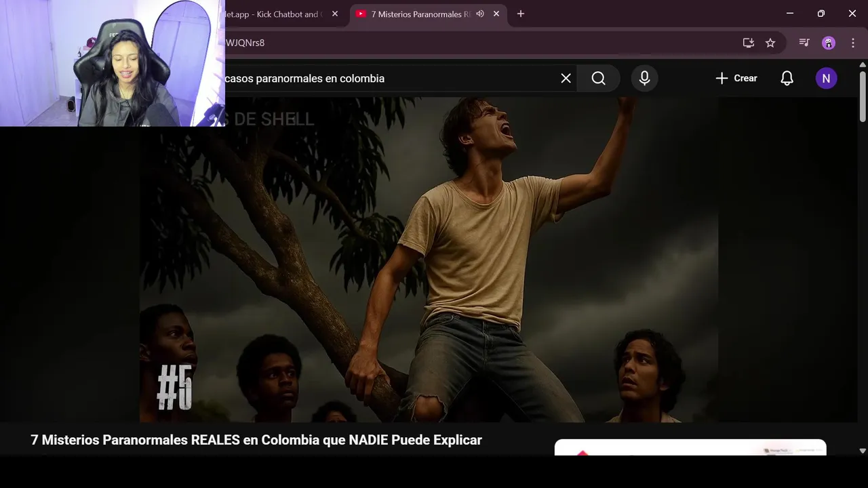Close the 7 Misterios Paranormales tab

coord(496,14)
